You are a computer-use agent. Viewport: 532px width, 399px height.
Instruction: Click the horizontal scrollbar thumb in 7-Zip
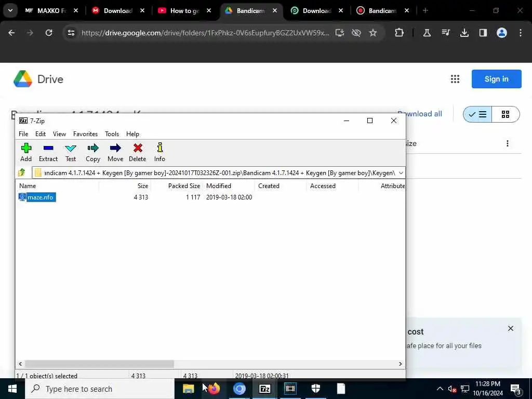tap(99, 364)
